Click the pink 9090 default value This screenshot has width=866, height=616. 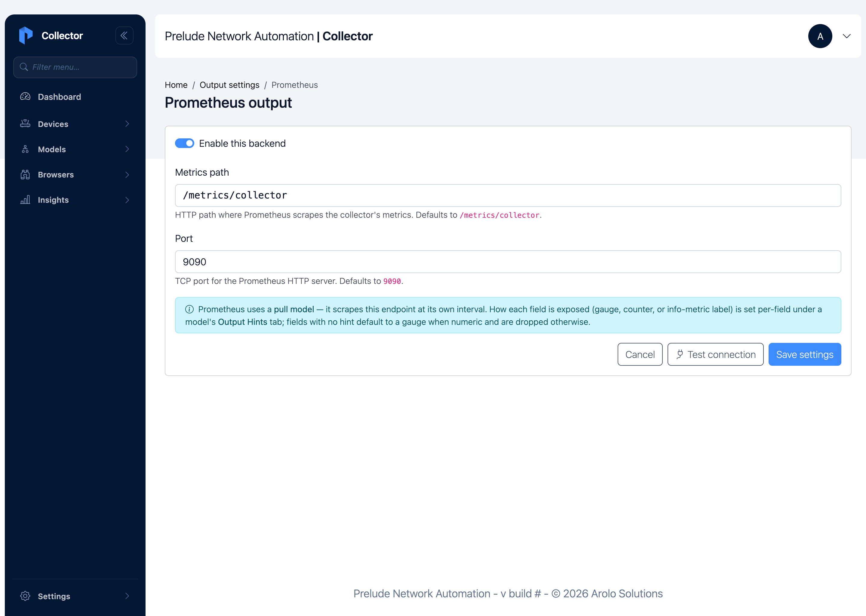tap(392, 281)
